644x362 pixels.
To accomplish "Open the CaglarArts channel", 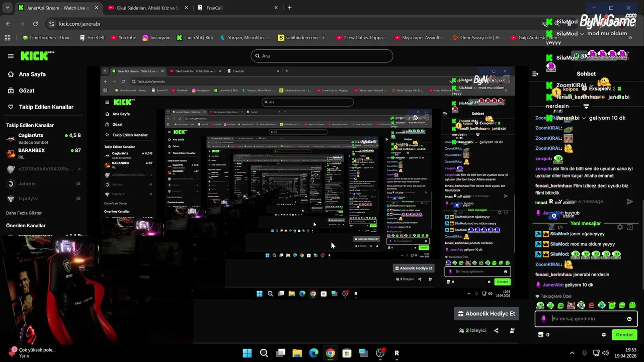I will tap(43, 138).
